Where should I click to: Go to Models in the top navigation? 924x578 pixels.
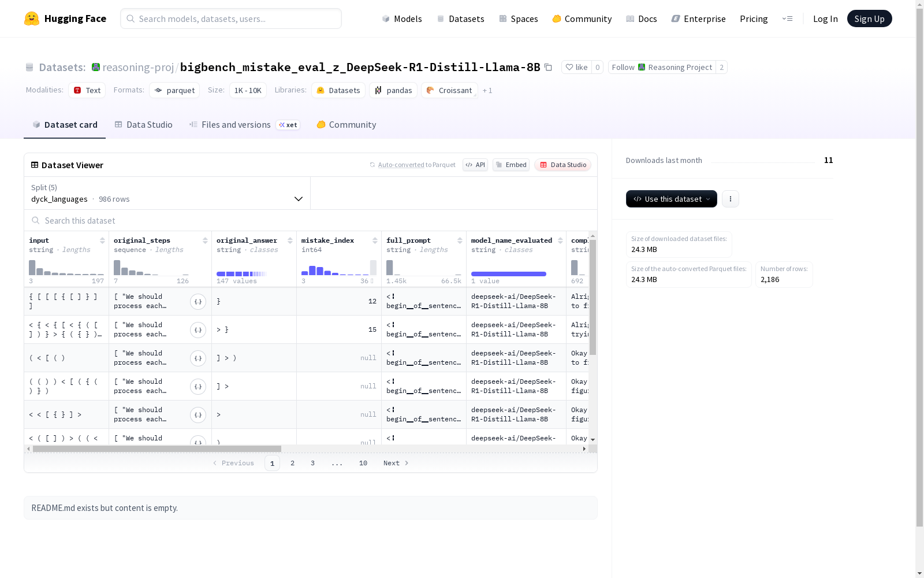[402, 18]
